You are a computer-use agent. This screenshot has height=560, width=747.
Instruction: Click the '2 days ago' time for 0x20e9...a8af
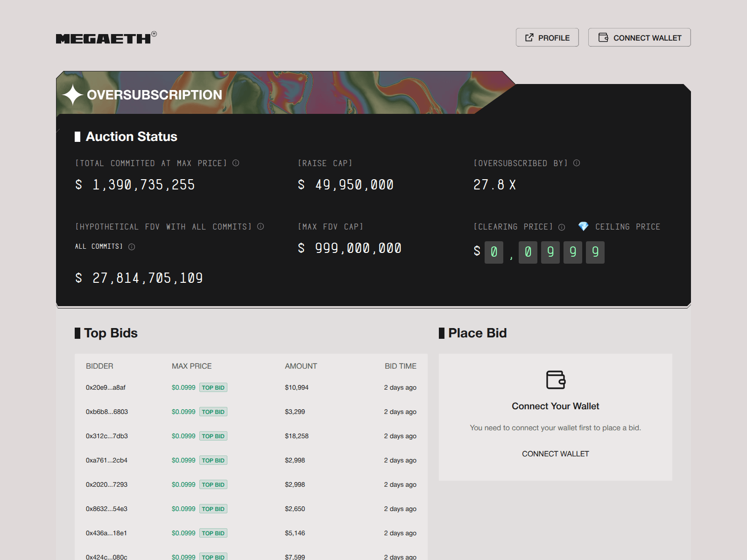tap(400, 387)
